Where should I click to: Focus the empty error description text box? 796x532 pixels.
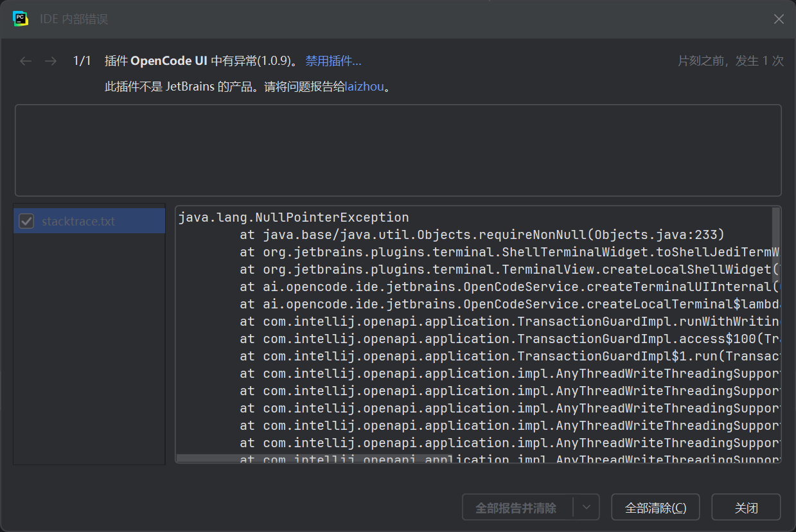tap(398, 150)
